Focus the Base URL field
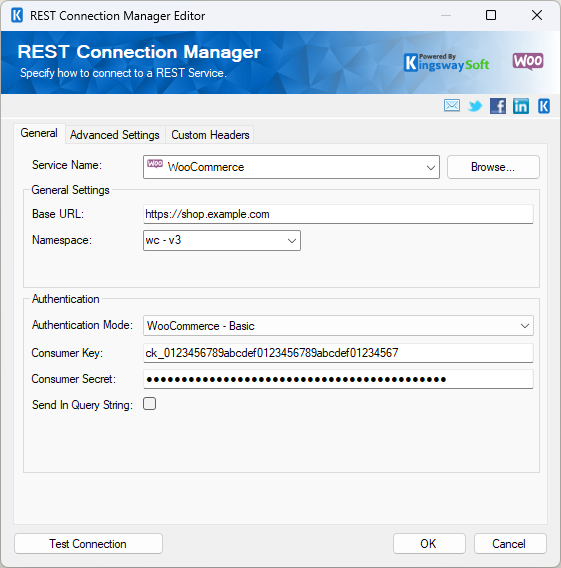The image size is (561, 568). click(x=338, y=214)
